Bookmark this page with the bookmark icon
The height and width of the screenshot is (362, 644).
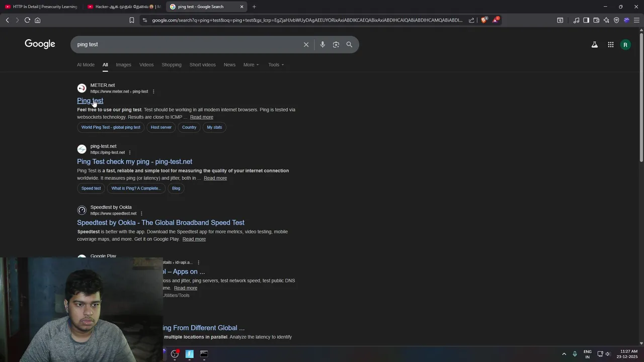[x=132, y=20]
